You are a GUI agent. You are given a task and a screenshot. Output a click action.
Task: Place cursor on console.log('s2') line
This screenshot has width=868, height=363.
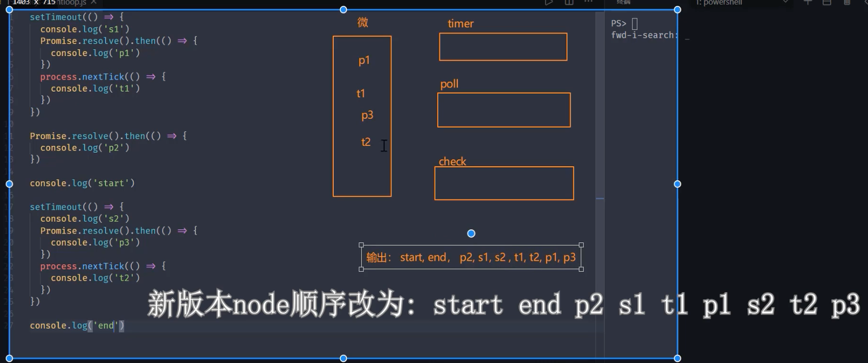point(85,219)
